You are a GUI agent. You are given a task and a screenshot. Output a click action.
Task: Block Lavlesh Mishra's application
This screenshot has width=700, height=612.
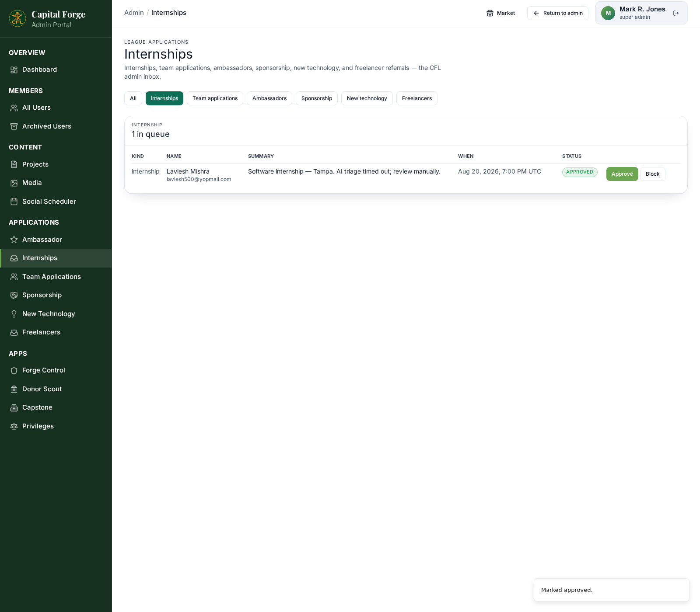click(653, 174)
